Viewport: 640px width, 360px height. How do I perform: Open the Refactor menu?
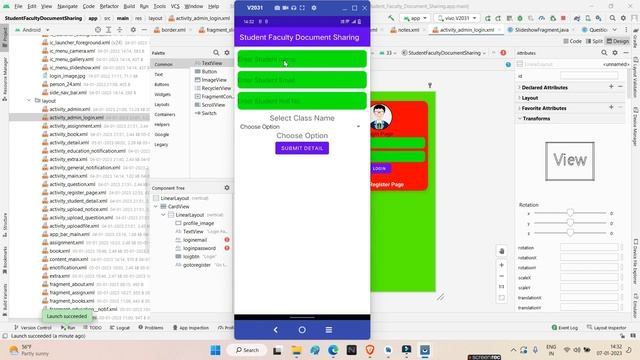(109, 7)
